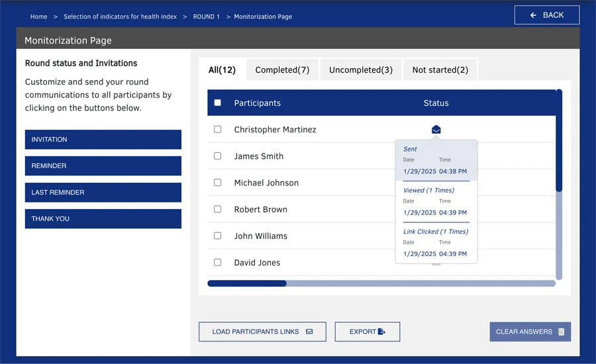Click the 'Sent' label in the status popup

point(410,149)
